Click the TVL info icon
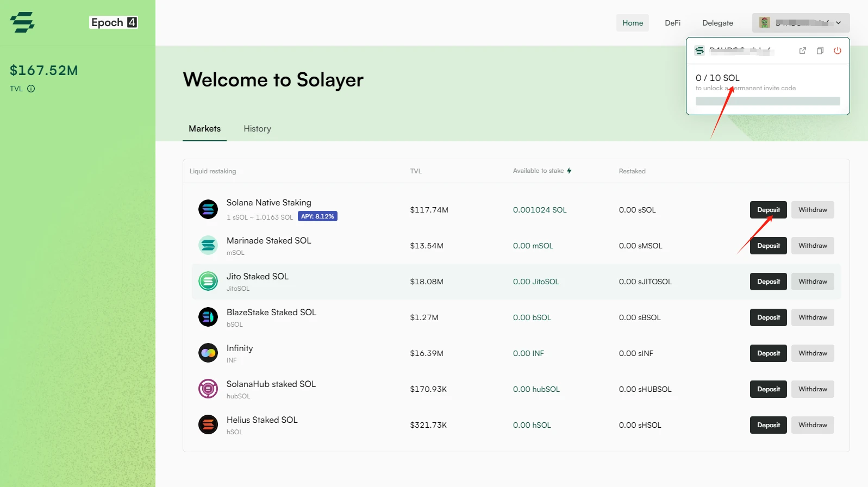Image resolution: width=868 pixels, height=487 pixels. (31, 89)
